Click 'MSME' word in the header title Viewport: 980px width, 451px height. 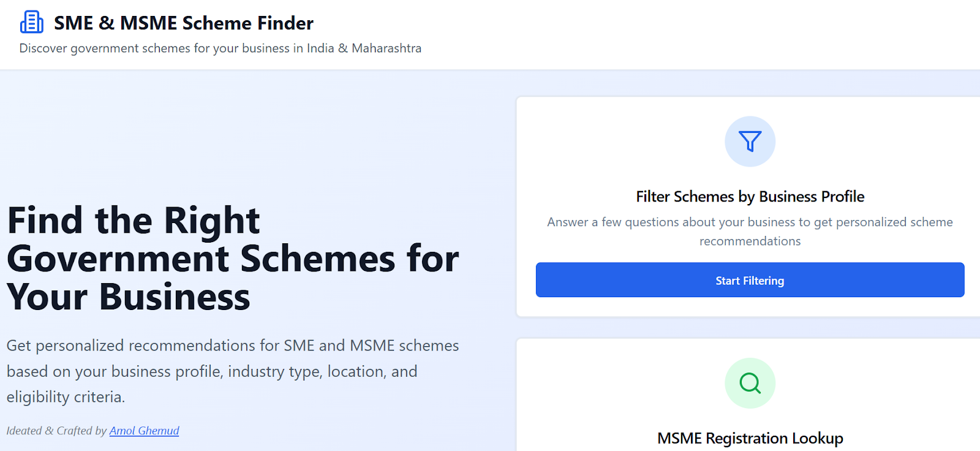[149, 23]
